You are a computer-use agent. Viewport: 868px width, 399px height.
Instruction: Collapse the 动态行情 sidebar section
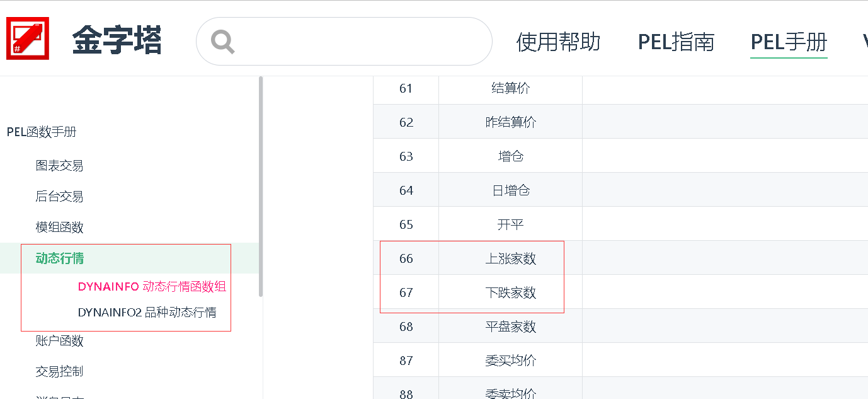click(60, 258)
